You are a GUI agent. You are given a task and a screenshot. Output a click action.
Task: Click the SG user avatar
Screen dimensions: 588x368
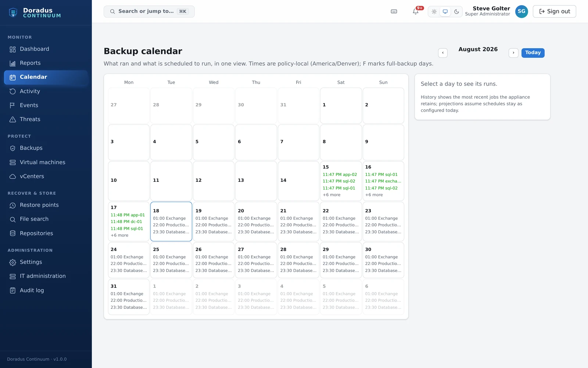point(521,11)
